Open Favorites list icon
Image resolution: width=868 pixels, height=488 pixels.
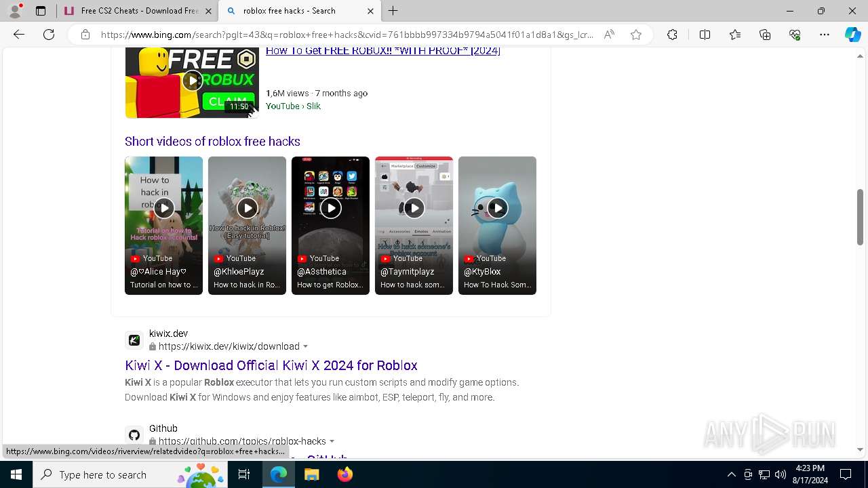tap(735, 35)
